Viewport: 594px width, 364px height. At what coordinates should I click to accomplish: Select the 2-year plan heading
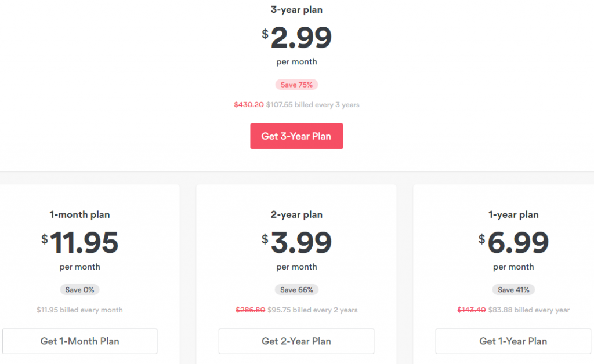[x=296, y=214]
